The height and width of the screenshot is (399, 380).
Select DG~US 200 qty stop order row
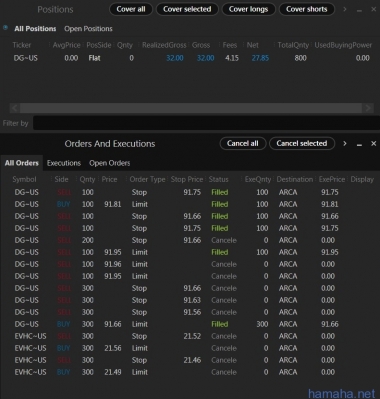click(190, 240)
